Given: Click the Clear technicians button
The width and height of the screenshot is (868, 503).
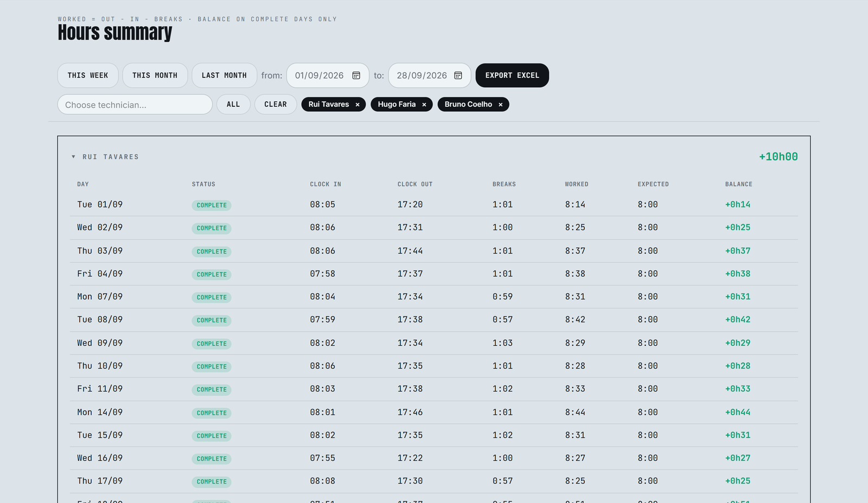Looking at the screenshot, I should tap(276, 104).
